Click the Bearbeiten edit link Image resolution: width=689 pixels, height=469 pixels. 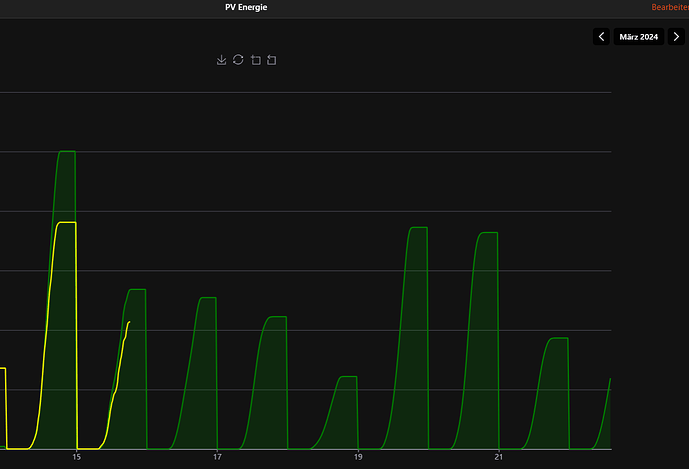(670, 7)
